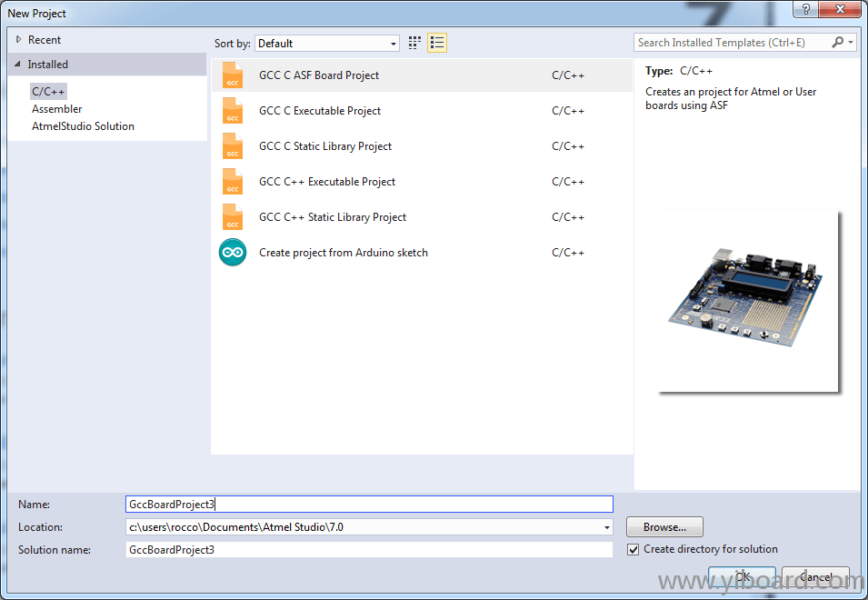
Task: Open the Sort by Default dropdown
Action: (326, 43)
